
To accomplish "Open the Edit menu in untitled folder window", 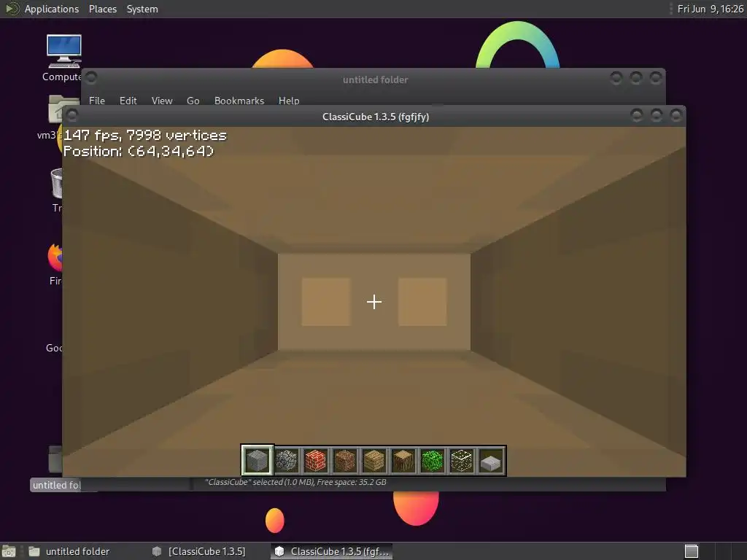I will pyautogui.click(x=128, y=101).
